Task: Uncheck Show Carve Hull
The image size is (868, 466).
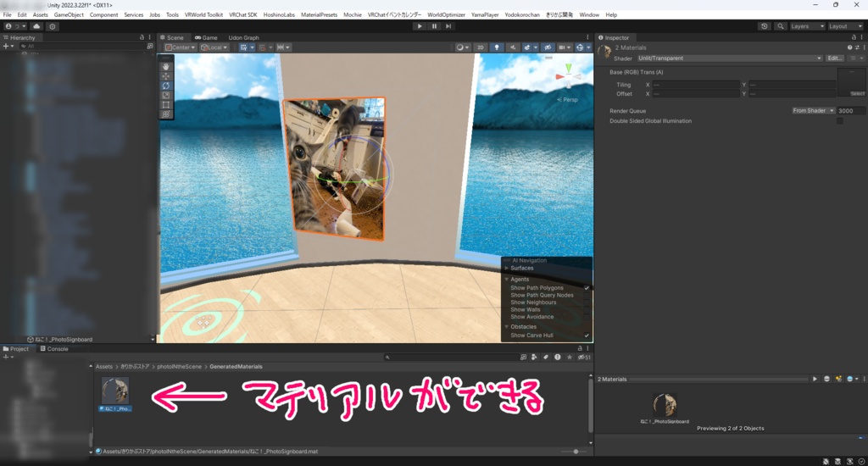Action: point(587,336)
